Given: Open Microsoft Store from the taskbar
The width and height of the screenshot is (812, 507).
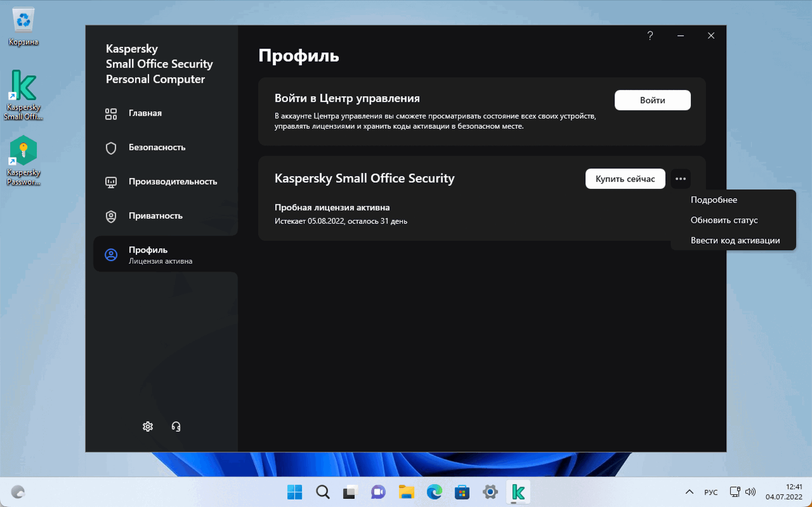Looking at the screenshot, I should click(x=462, y=492).
